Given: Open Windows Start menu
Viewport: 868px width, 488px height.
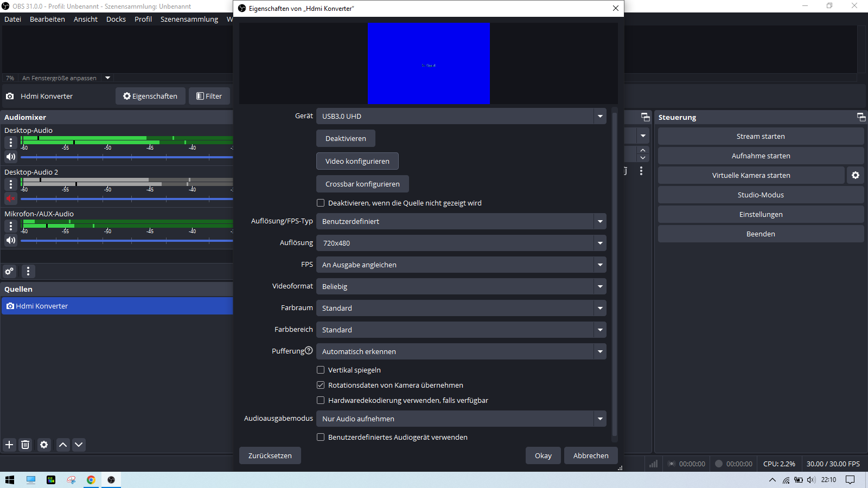Looking at the screenshot, I should pyautogui.click(x=10, y=480).
